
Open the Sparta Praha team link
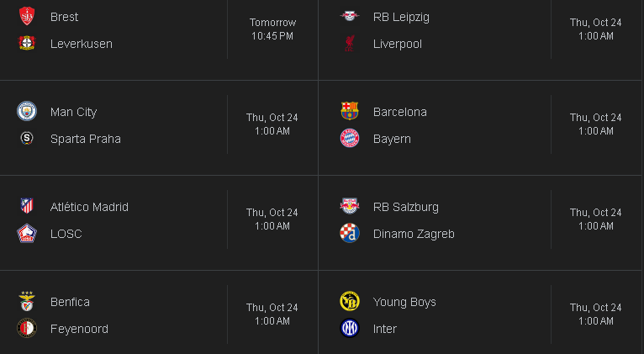pyautogui.click(x=86, y=139)
